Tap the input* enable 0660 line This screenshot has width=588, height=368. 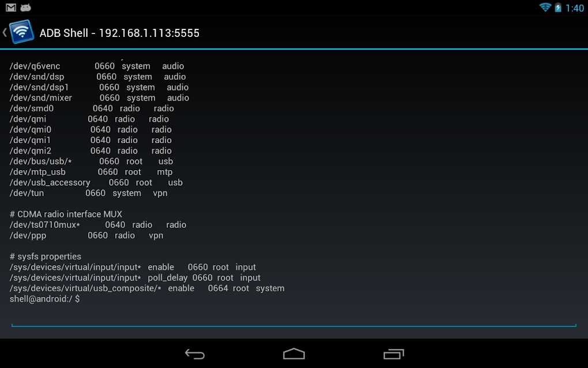pyautogui.click(x=133, y=267)
